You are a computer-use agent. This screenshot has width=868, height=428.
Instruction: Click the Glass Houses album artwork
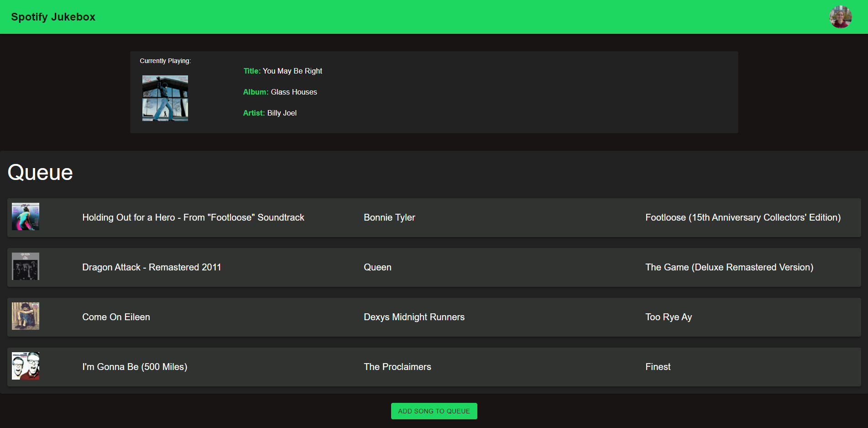[x=165, y=98]
